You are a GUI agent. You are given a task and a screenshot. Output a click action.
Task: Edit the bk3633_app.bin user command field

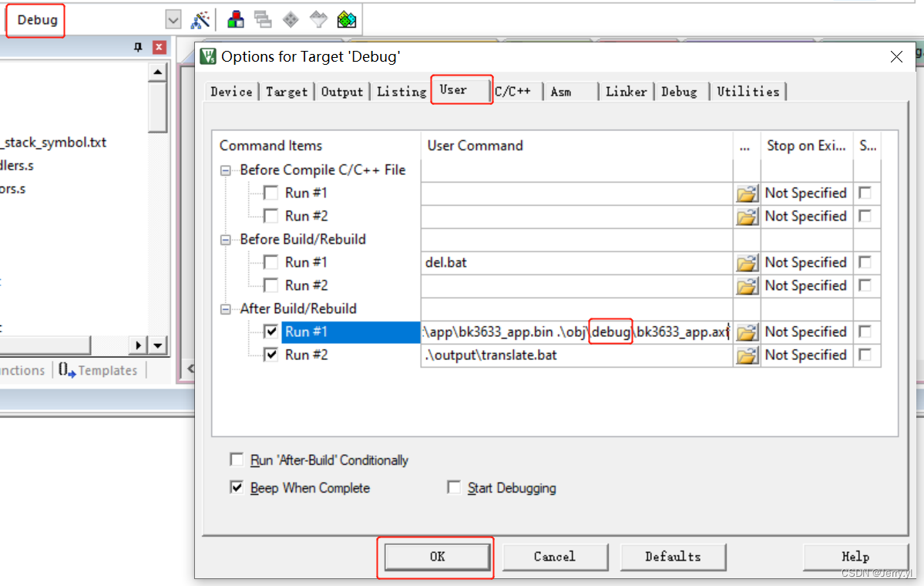(577, 332)
